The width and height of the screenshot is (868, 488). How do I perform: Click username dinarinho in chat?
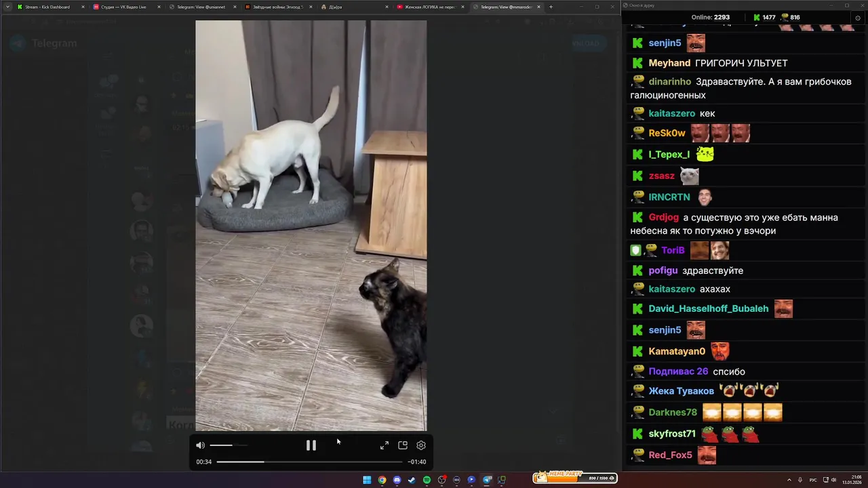pos(670,82)
